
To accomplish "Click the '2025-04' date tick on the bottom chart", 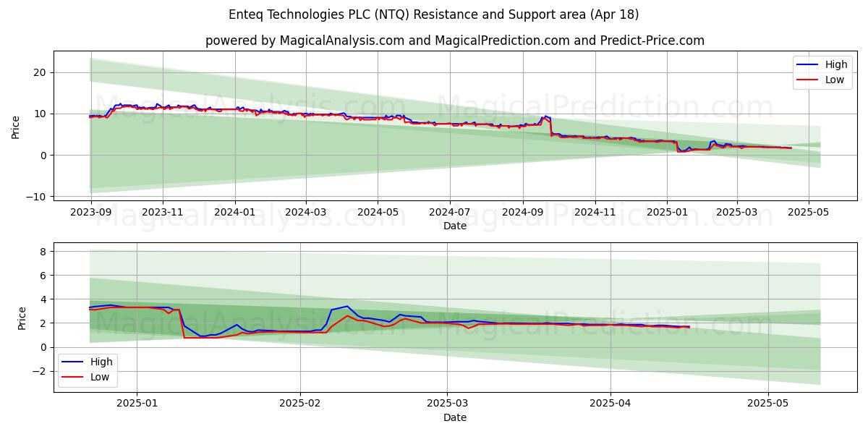I will tap(610, 405).
